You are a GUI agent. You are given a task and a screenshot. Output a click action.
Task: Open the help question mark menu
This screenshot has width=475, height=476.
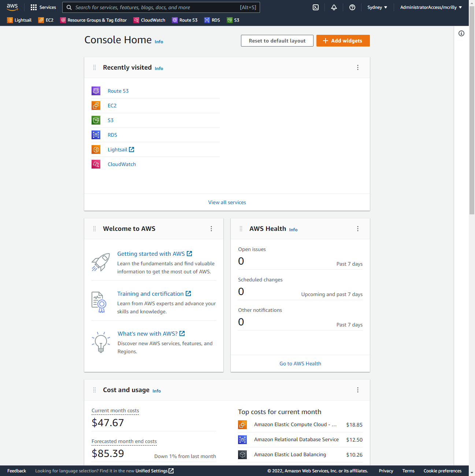click(x=352, y=7)
